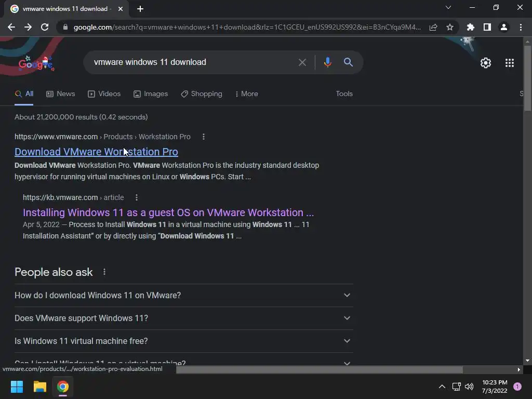Switch to Videos results tab
The width and height of the screenshot is (532, 399).
pos(104,94)
